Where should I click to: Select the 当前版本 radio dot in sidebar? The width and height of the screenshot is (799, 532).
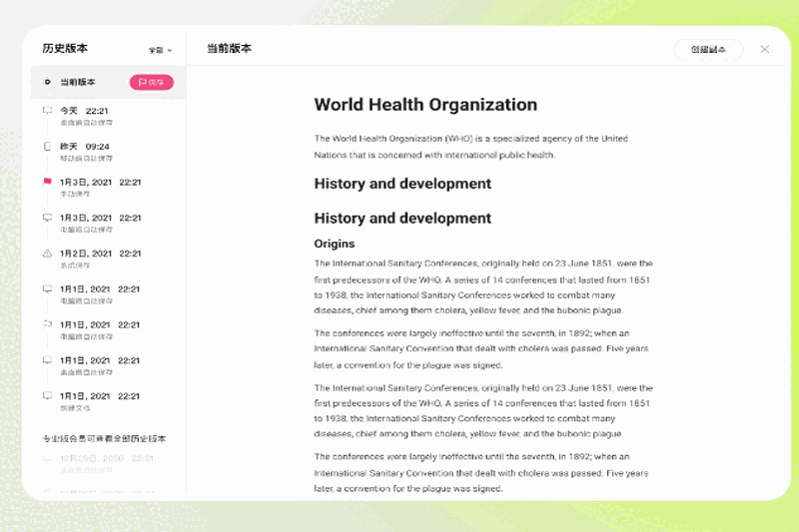tap(47, 82)
